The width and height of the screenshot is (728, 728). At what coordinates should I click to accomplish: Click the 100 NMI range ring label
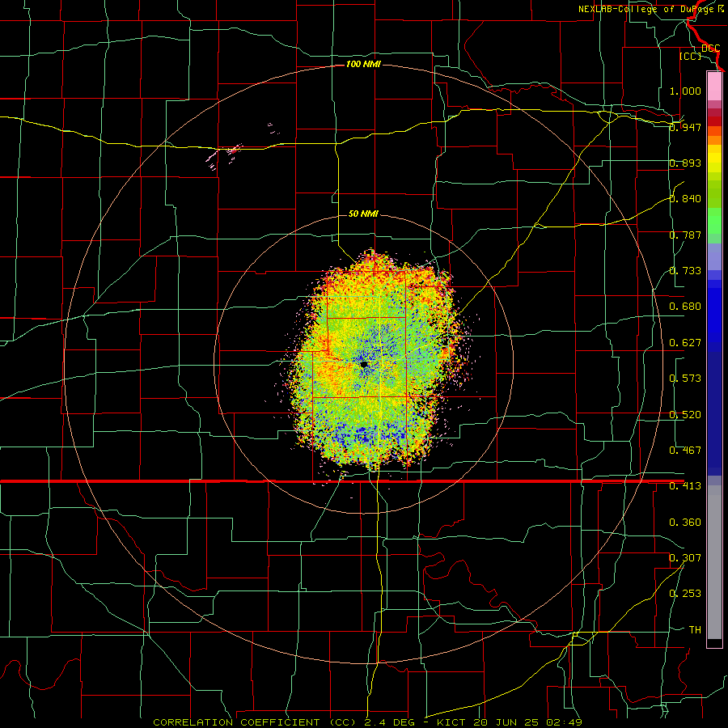(363, 64)
